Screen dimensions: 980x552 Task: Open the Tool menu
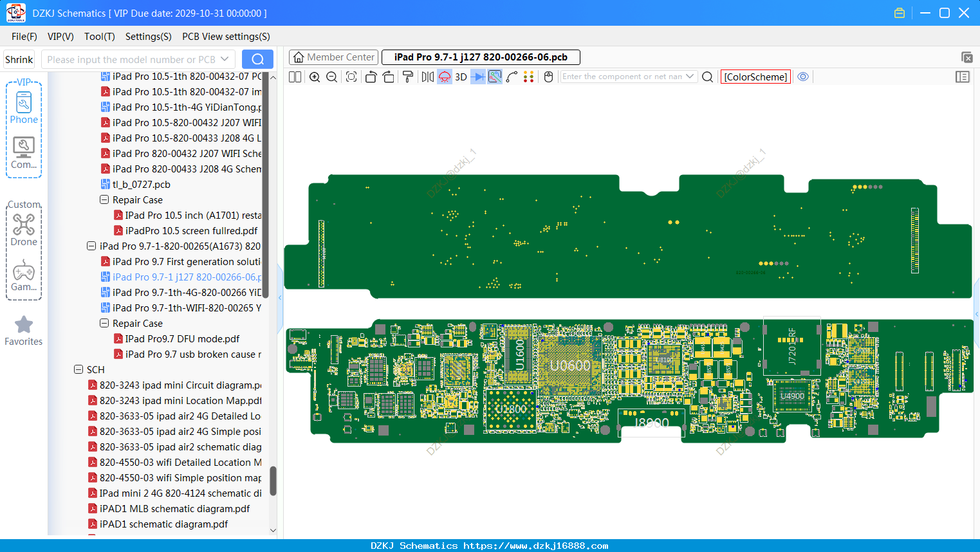click(x=100, y=37)
